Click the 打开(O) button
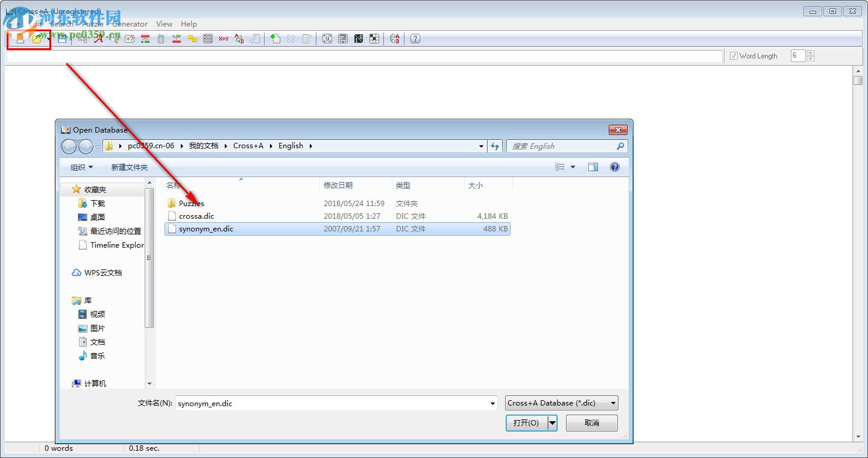The width and height of the screenshot is (868, 458). 526,423
